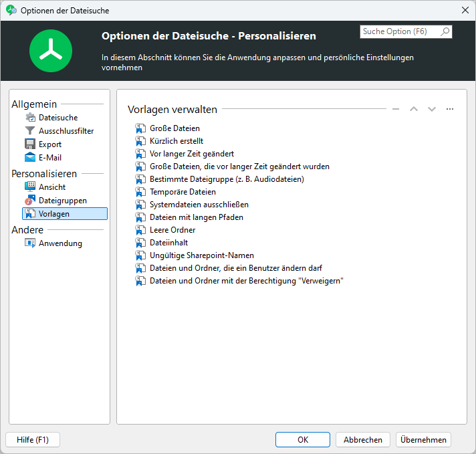Viewport: 476px width, 454px height.
Task: Click icon beside Systemdateien ausschließen
Action: pyautogui.click(x=140, y=205)
